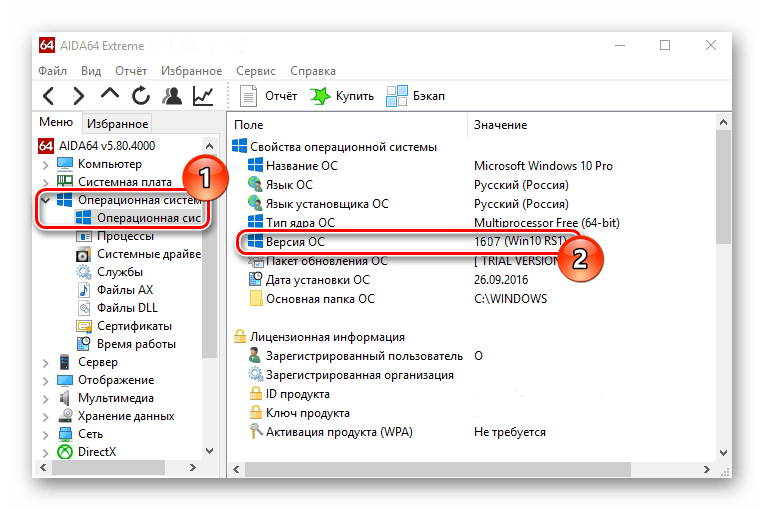Click the tree pane horizontal scrollbar thumb

click(108, 468)
